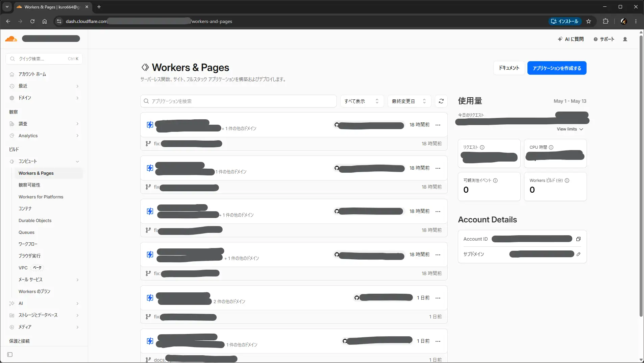Click the Cloudflare logo
The width and height of the screenshot is (644, 363).
[11, 39]
